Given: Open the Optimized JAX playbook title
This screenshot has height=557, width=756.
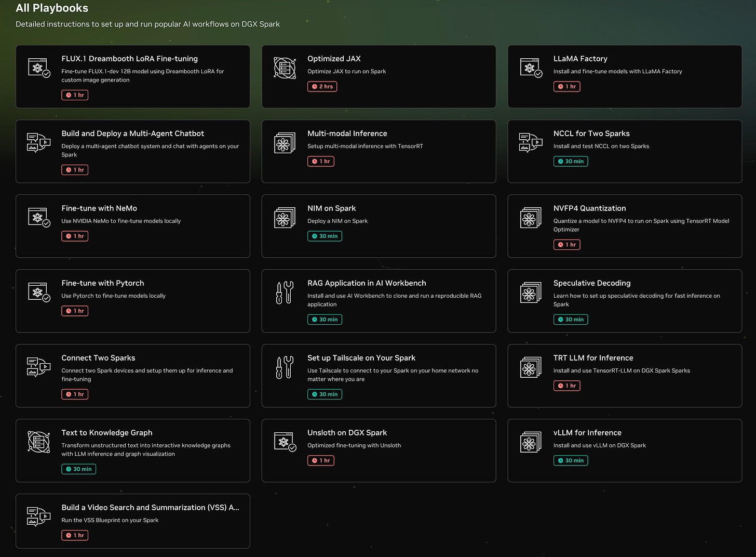Looking at the screenshot, I should click(334, 59).
